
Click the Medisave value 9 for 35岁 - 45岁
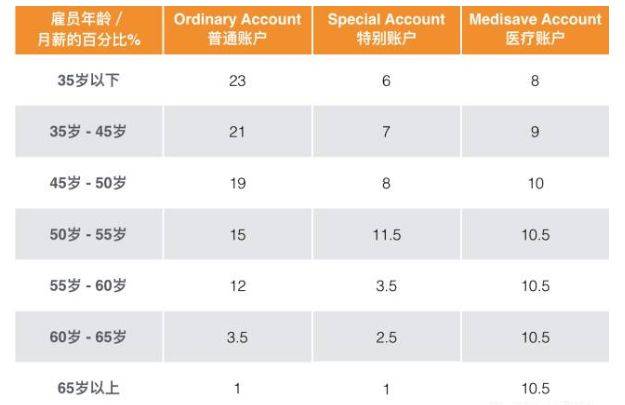[535, 133]
